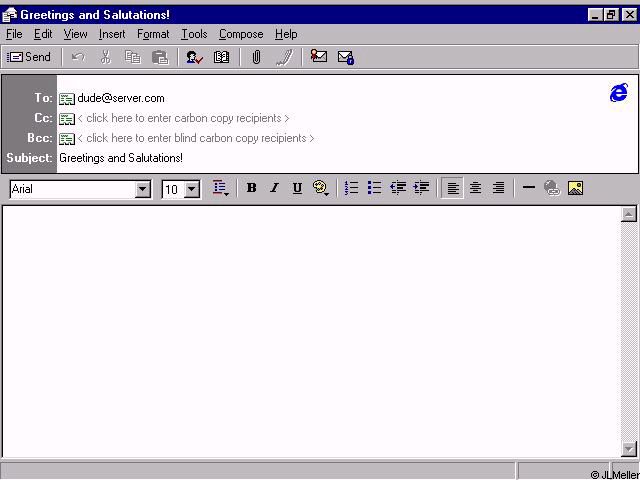The image size is (640, 480).
Task: Open the address book icon
Action: pos(221,57)
